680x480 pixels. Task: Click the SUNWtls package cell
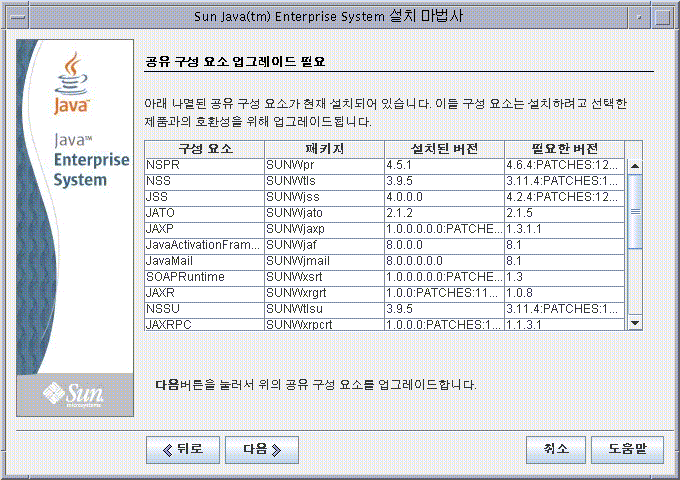[x=324, y=181]
